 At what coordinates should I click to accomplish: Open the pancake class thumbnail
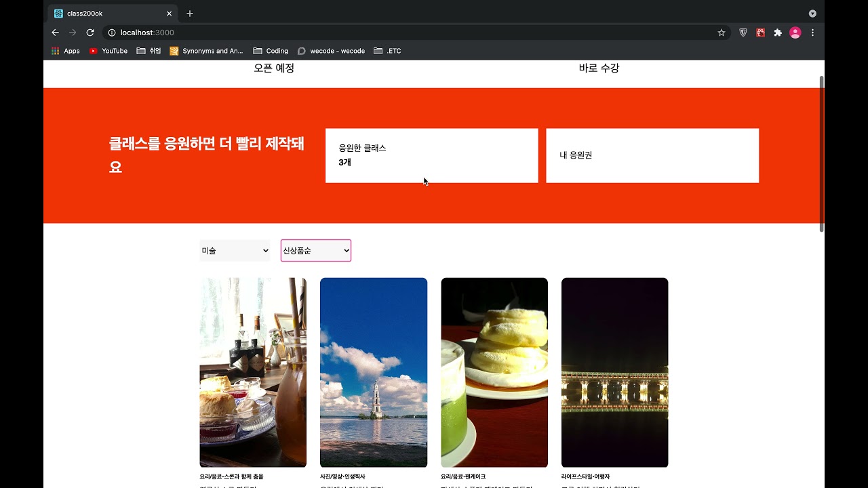click(x=494, y=372)
